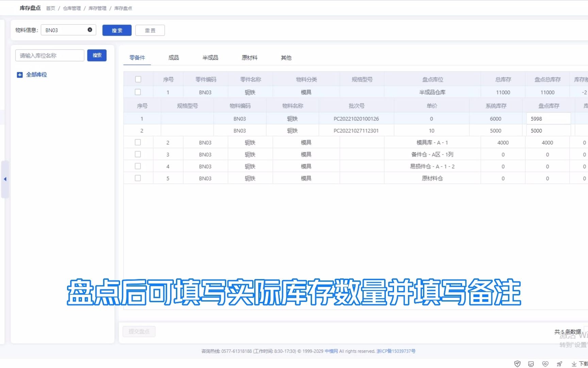Click the 盘点总库存 column header
This screenshot has width=588, height=368.
point(548,79)
